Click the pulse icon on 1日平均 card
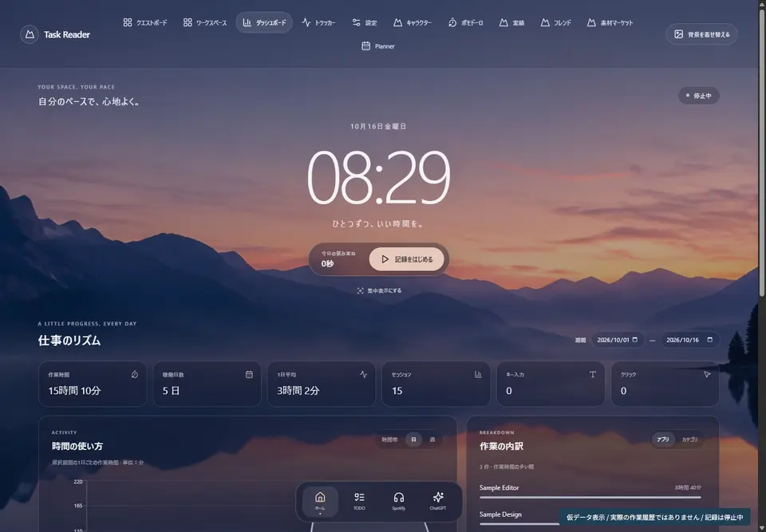766x532 pixels. click(364, 374)
